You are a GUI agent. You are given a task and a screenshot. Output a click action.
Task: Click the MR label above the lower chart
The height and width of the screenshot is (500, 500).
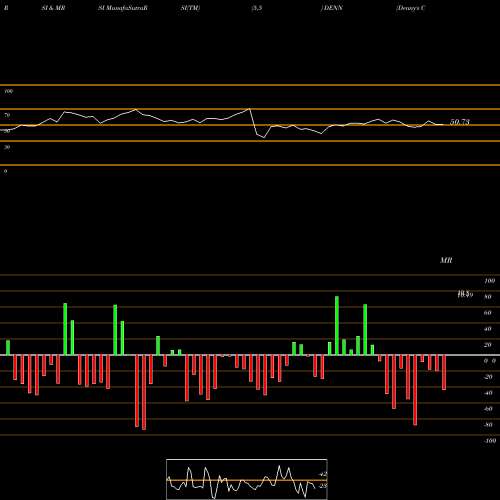(x=446, y=260)
